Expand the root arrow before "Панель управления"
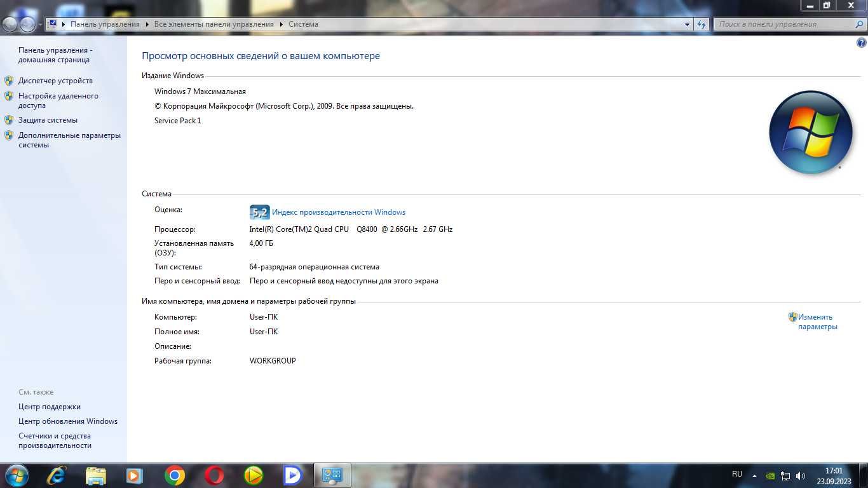This screenshot has height=488, width=868. tap(64, 24)
